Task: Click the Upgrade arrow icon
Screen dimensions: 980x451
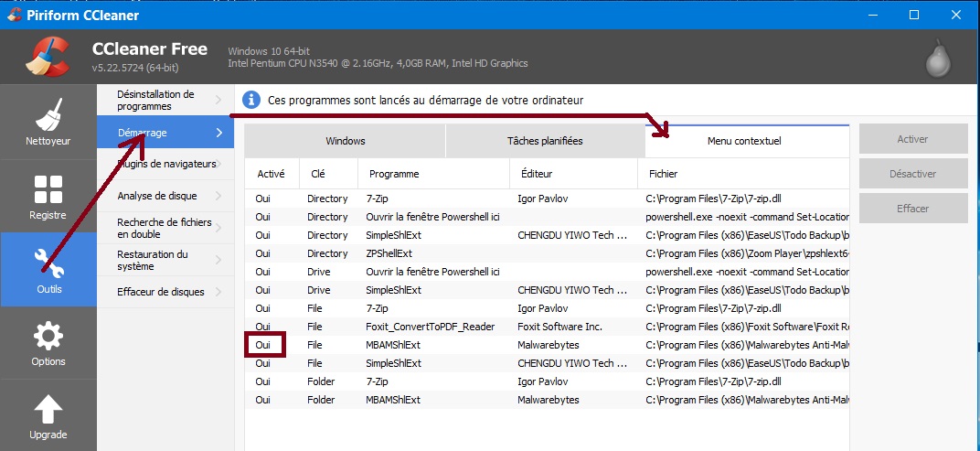Action: pos(48,411)
